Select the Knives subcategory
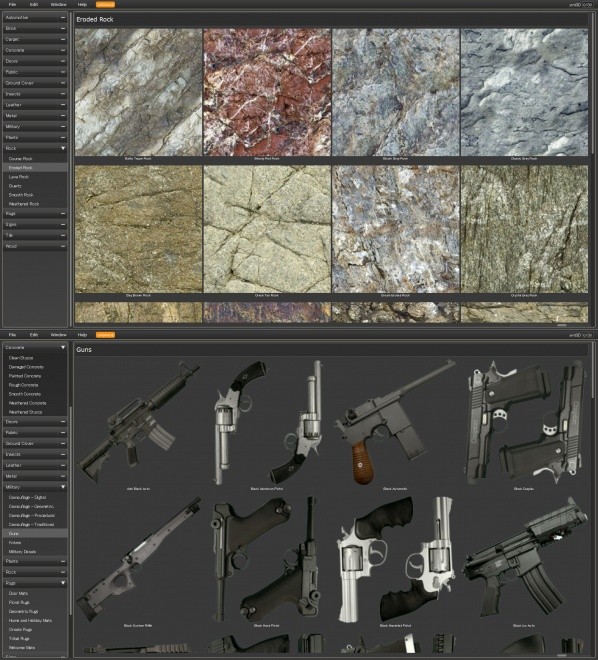The height and width of the screenshot is (660, 598). (x=35, y=543)
